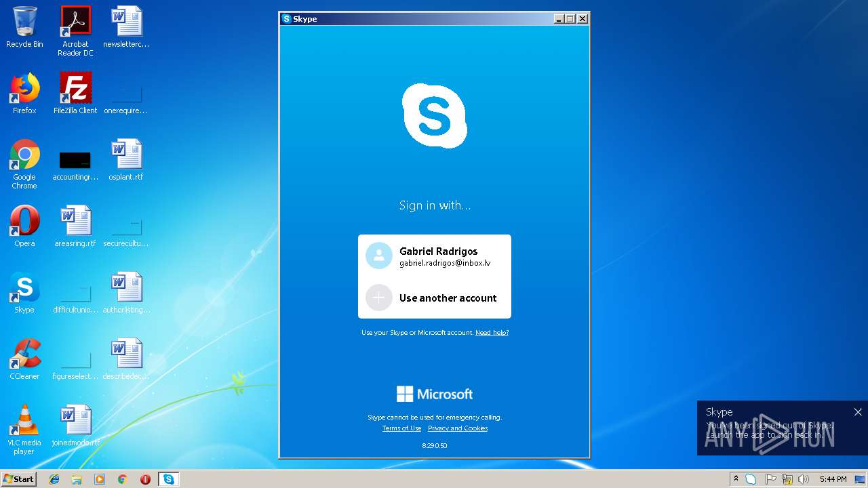The image size is (868, 488).
Task: Select the Gabriel Radrigos account
Action: point(435,256)
